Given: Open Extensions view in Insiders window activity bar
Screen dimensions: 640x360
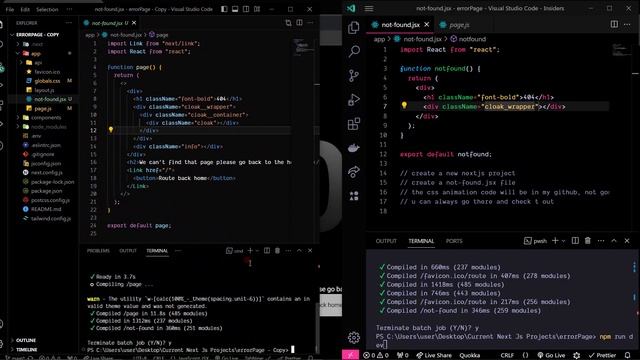Looking at the screenshot, I should coord(354,124).
